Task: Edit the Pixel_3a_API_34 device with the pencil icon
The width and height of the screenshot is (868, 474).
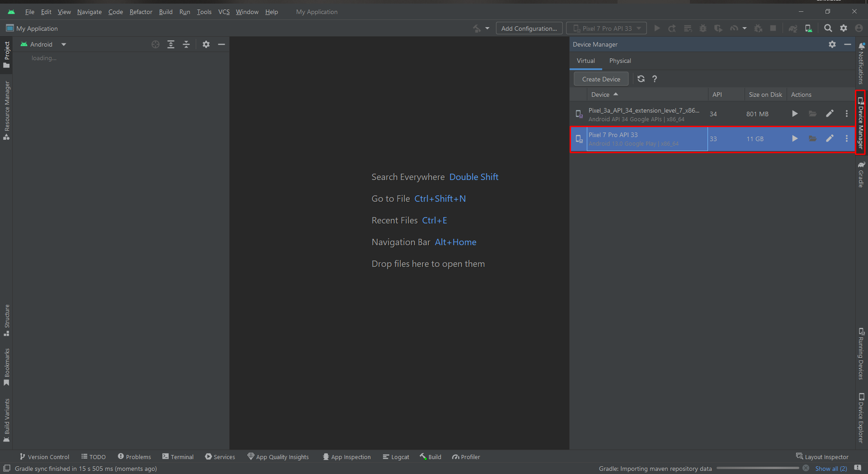Action: [x=830, y=114]
